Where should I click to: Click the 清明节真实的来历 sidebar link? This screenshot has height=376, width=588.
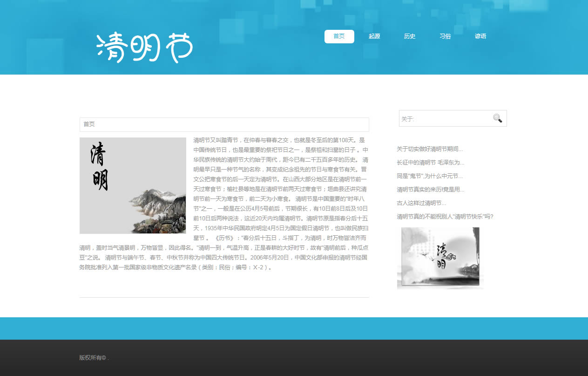point(430,190)
